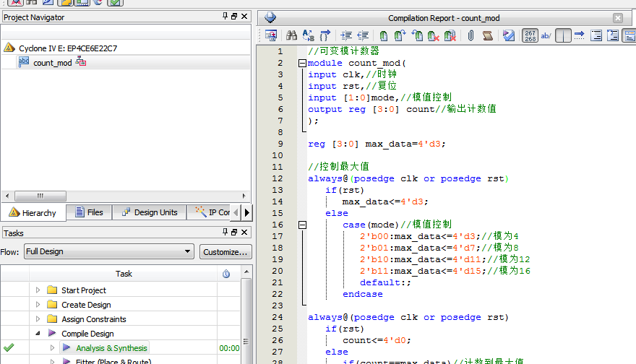Click the paperclip Insert File icon
636x364 pixels.
pos(470,35)
